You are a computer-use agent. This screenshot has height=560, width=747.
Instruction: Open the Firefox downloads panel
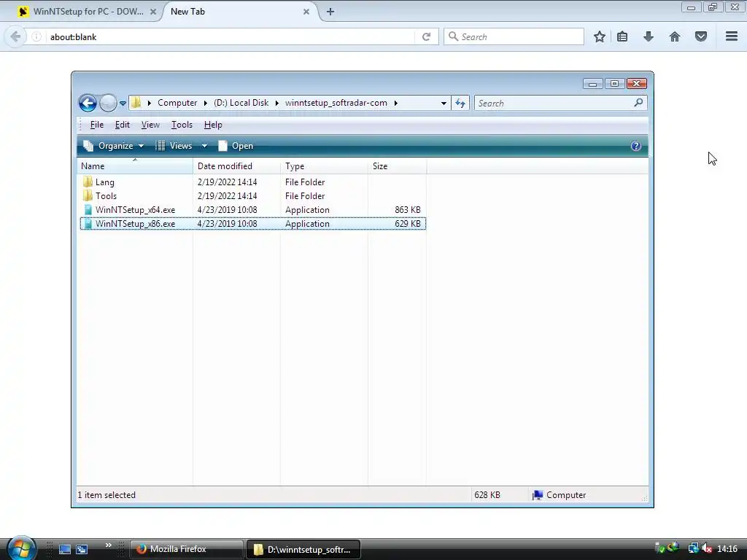[x=649, y=36]
